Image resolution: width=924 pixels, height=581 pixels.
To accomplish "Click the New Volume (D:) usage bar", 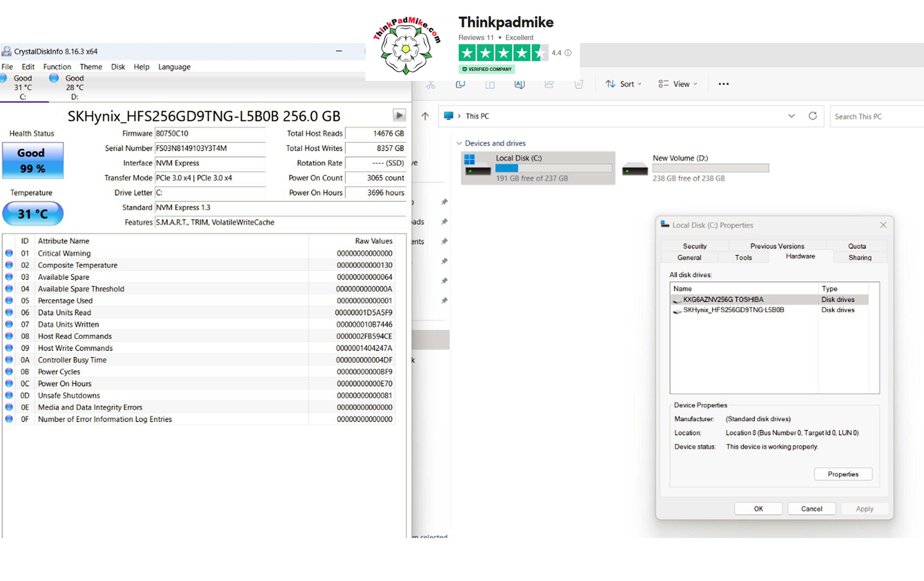I will click(711, 168).
